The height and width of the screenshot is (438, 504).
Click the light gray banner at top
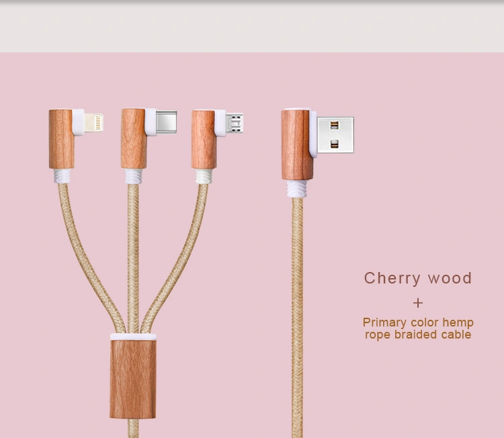[x=252, y=28]
